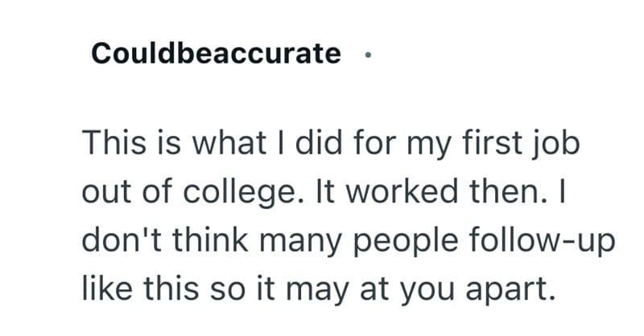Click the dot separator after the username
Image resolution: width=644 pixels, height=336 pixels.
[368, 56]
